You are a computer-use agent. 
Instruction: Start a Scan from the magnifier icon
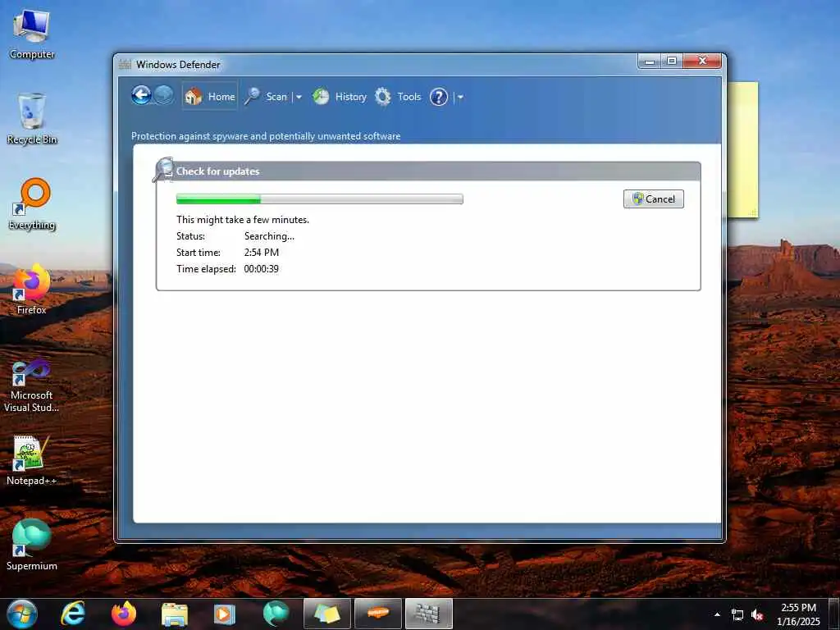coord(253,97)
